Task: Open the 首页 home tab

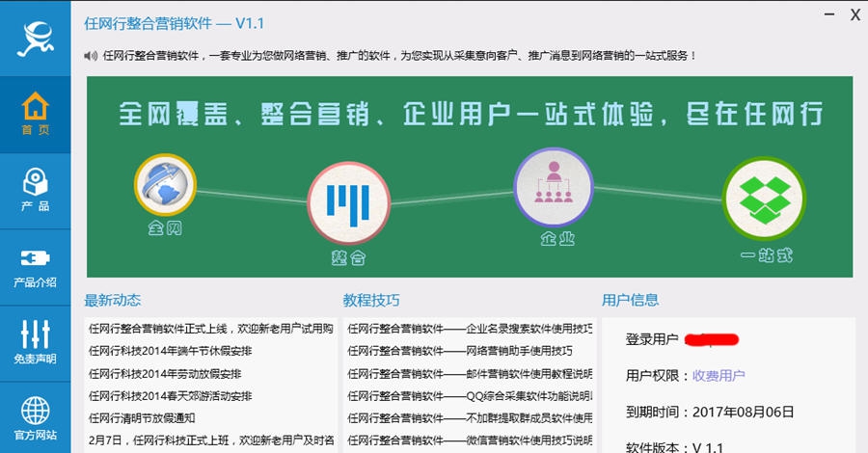Action: pyautogui.click(x=36, y=115)
